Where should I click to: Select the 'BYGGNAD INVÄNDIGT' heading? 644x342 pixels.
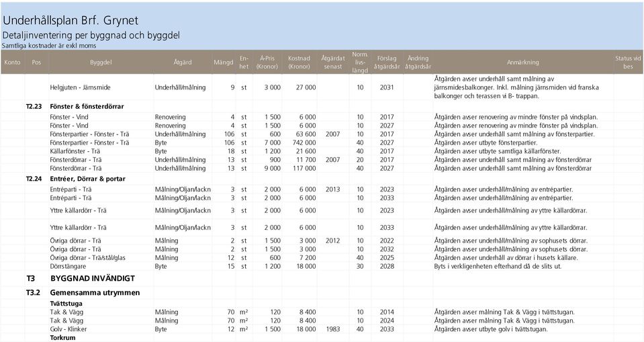coord(93,278)
